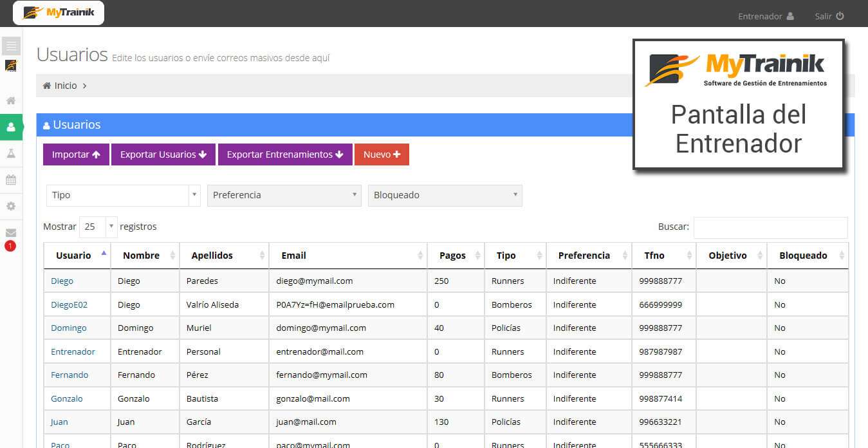This screenshot has height=448, width=868.
Task: Sort table by Objetivo column header
Action: tap(732, 256)
